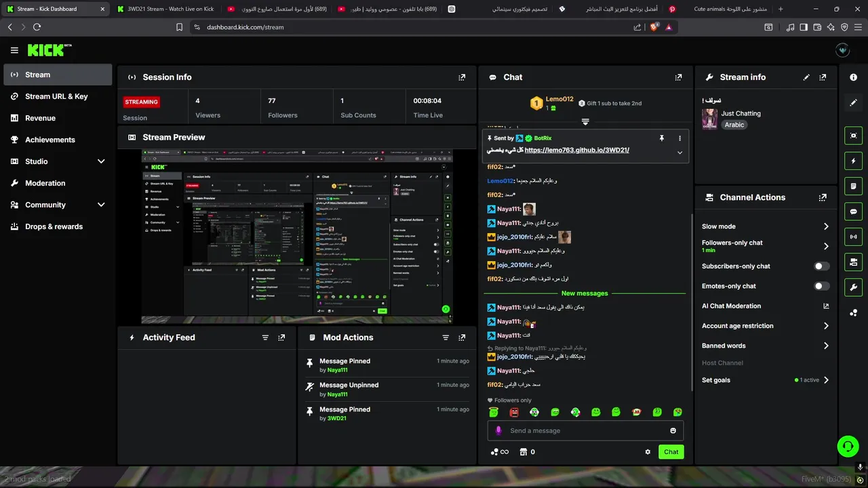Go to Stream URL & Key
This screenshot has height=488, width=868.
(x=58, y=96)
